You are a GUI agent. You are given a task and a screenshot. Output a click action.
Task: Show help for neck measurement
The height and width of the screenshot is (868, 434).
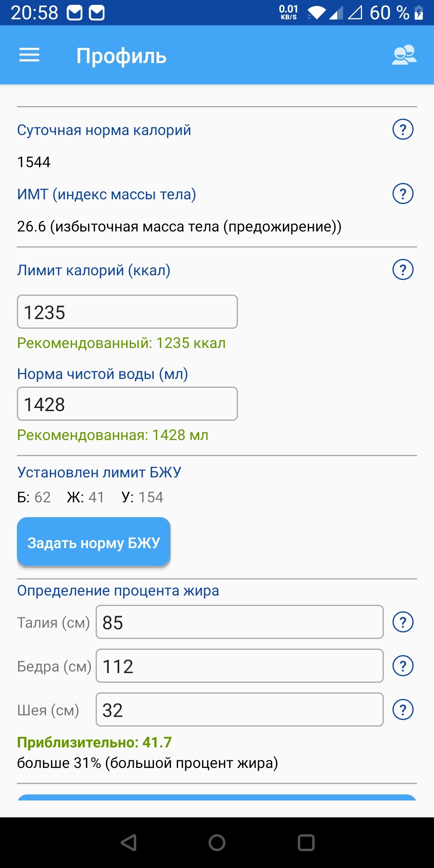point(403,710)
